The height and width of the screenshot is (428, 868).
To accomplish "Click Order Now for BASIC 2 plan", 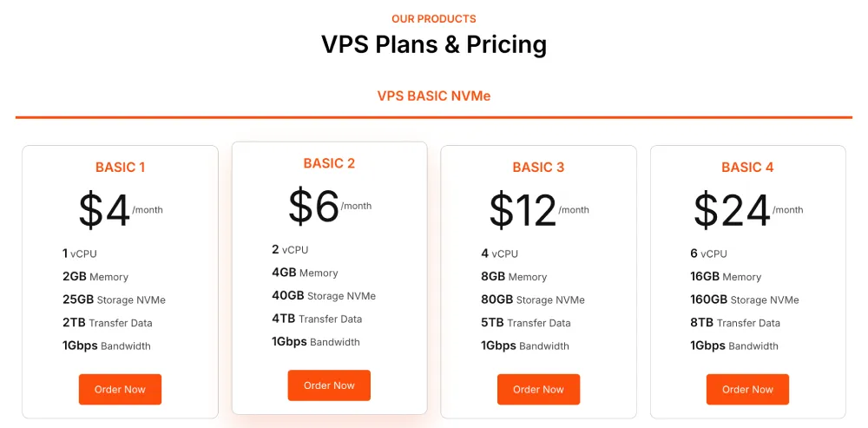I will pyautogui.click(x=329, y=385).
